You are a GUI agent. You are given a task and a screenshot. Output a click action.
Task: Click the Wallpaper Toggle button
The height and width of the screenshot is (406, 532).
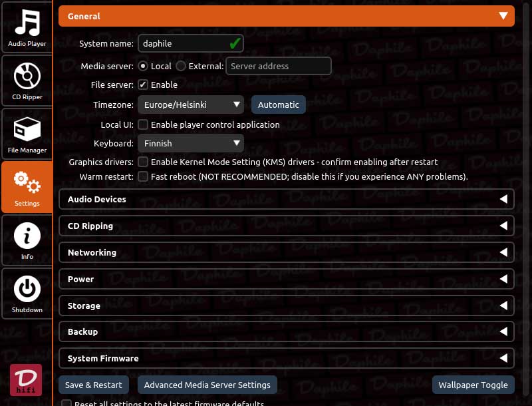(x=473, y=385)
